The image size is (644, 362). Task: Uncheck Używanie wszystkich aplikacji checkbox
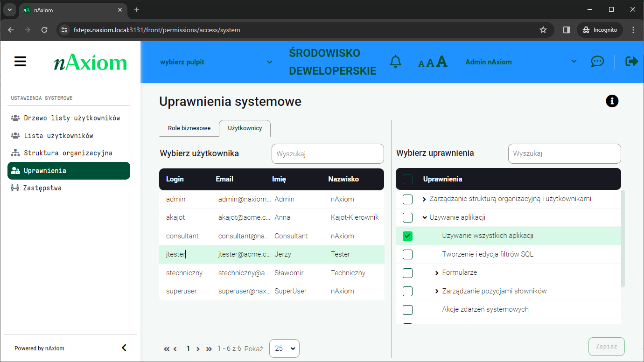(407, 236)
